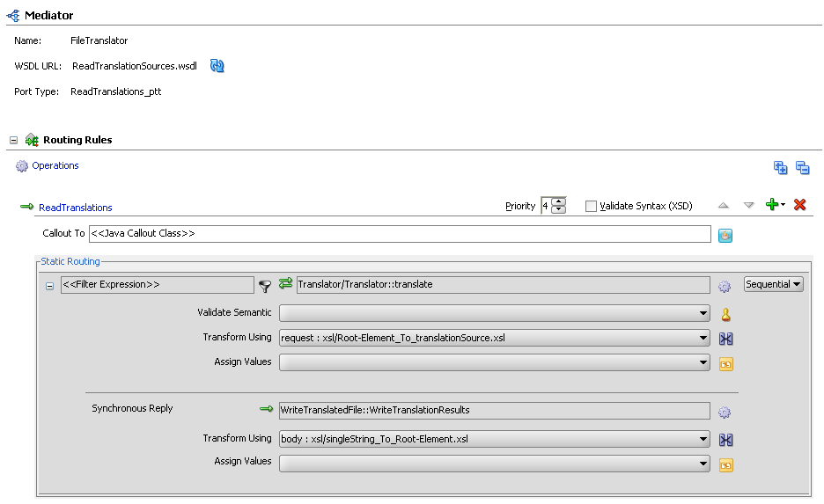
Task: Open the request Assign Values icon
Action: coord(726,363)
